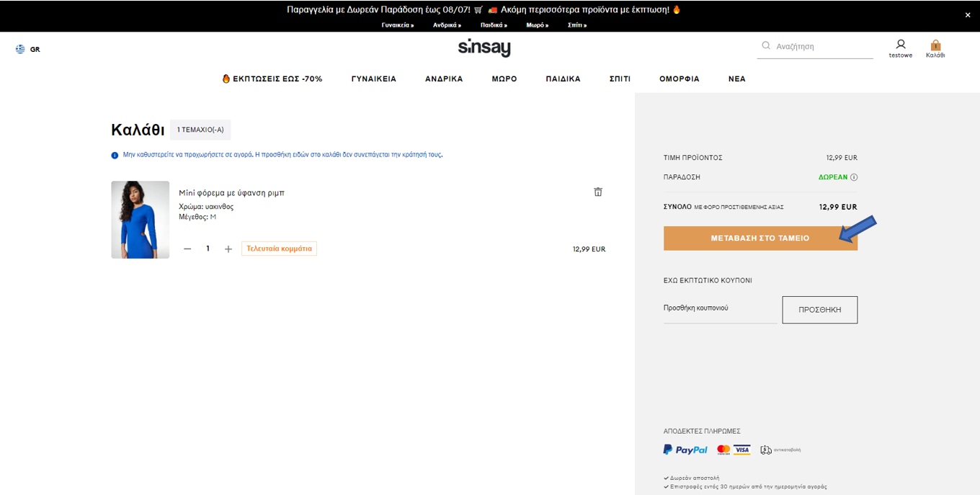The width and height of the screenshot is (980, 495).
Task: Click the search magnifier icon
Action: click(766, 46)
